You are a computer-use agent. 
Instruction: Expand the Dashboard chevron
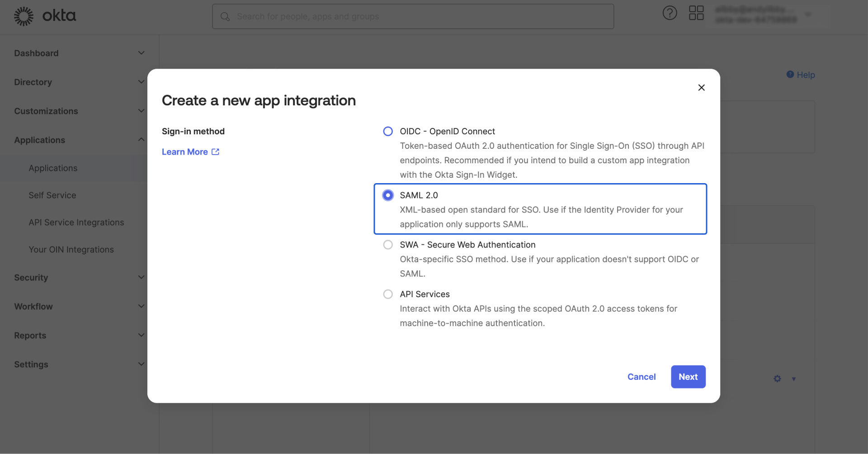coord(141,53)
